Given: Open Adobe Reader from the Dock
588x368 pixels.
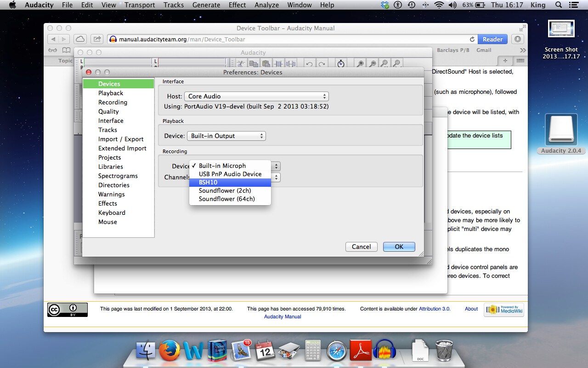Looking at the screenshot, I should 361,351.
